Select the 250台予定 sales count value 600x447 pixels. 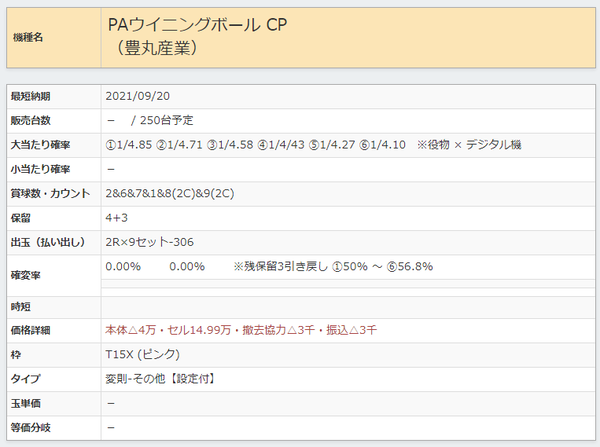(166, 120)
